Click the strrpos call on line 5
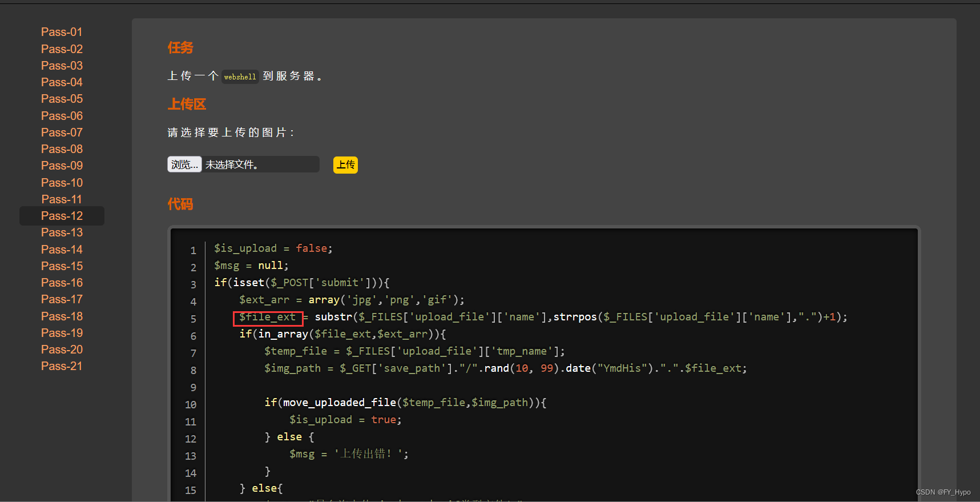 click(x=575, y=317)
